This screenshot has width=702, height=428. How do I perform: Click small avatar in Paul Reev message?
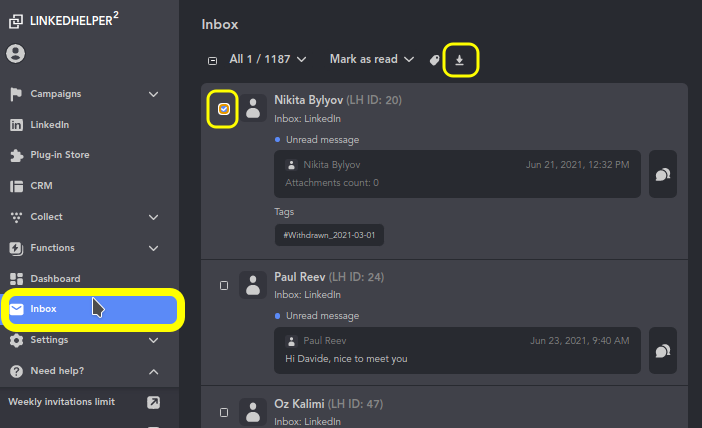[291, 341]
